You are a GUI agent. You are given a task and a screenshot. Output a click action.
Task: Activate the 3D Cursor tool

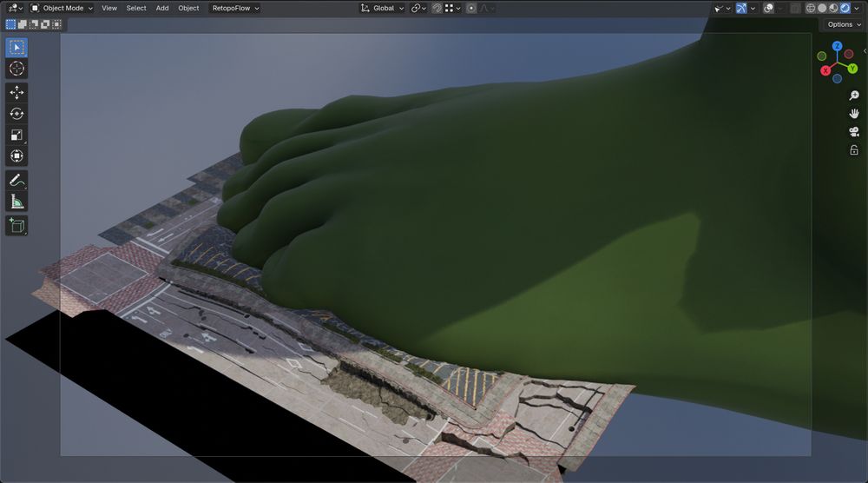[16, 69]
